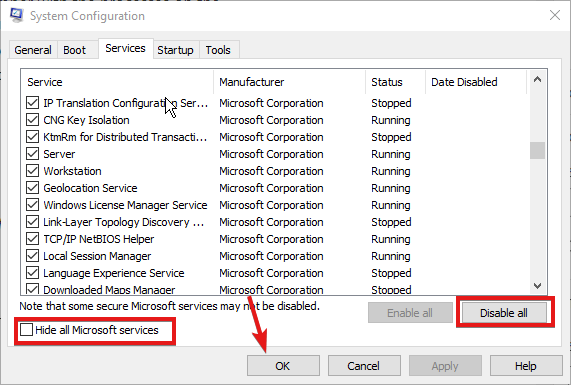The width and height of the screenshot is (571, 385).
Task: Switch to the Startup tab
Action: (x=175, y=50)
